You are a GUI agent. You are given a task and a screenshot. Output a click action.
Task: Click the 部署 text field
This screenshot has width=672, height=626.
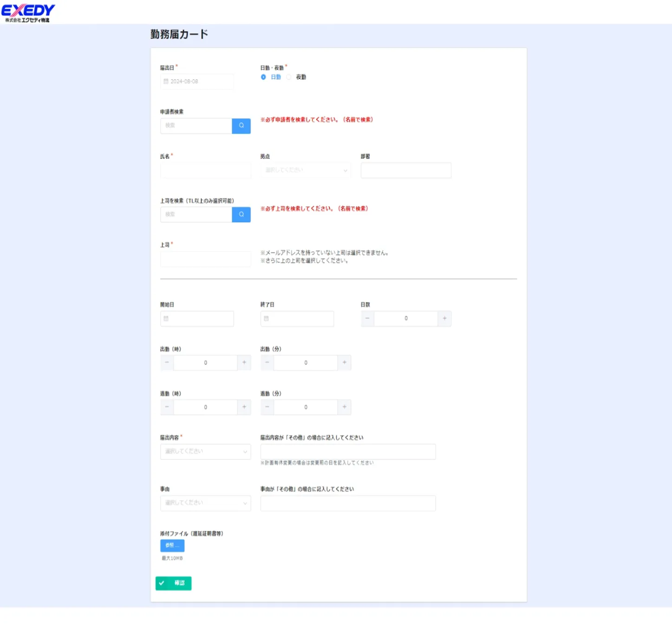[405, 170]
